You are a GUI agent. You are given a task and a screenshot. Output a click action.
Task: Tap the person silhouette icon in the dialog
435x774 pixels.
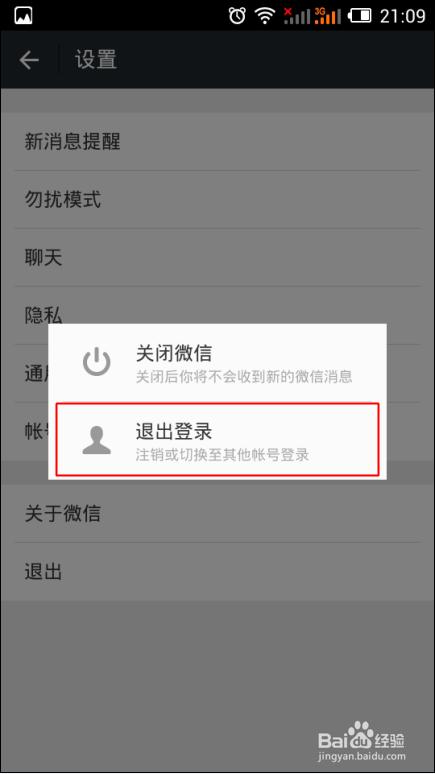tap(97, 440)
